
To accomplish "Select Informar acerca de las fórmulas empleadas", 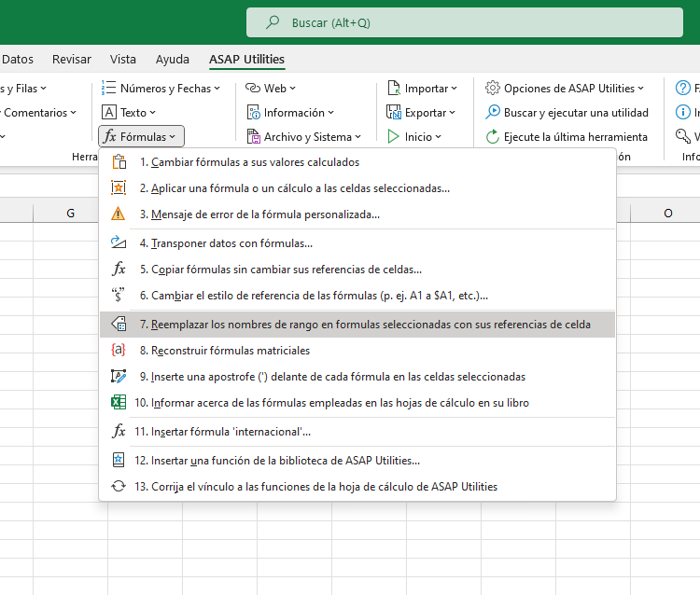I will [357, 403].
